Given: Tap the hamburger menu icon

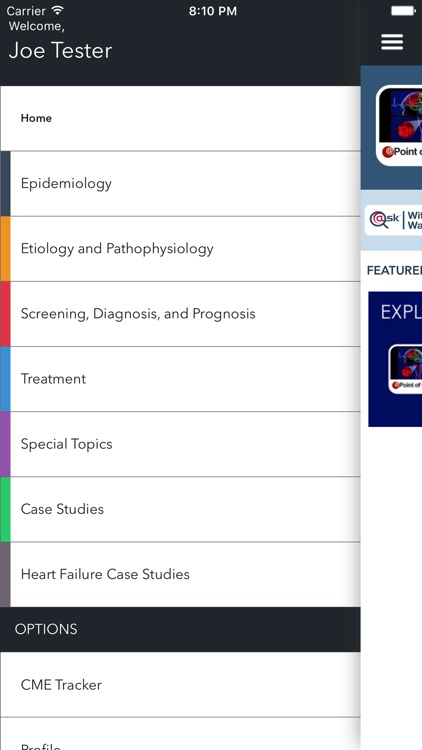Looking at the screenshot, I should (x=392, y=42).
